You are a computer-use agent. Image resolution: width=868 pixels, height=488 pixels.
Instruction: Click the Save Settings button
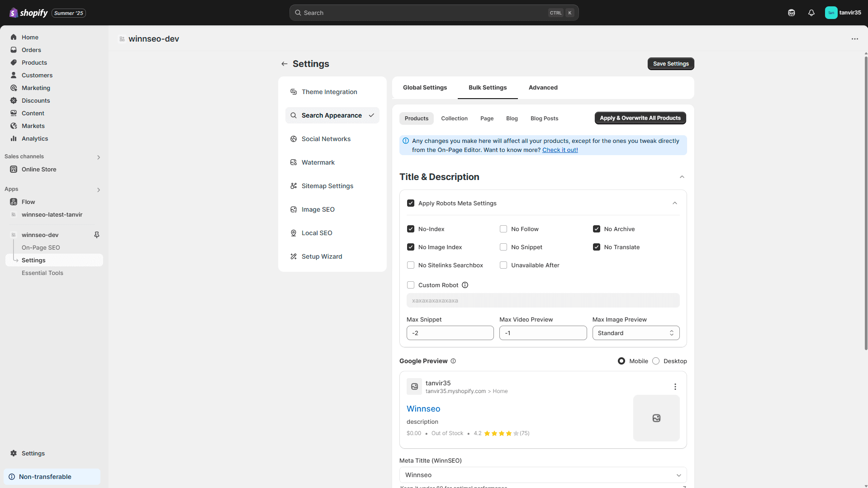pos(670,64)
